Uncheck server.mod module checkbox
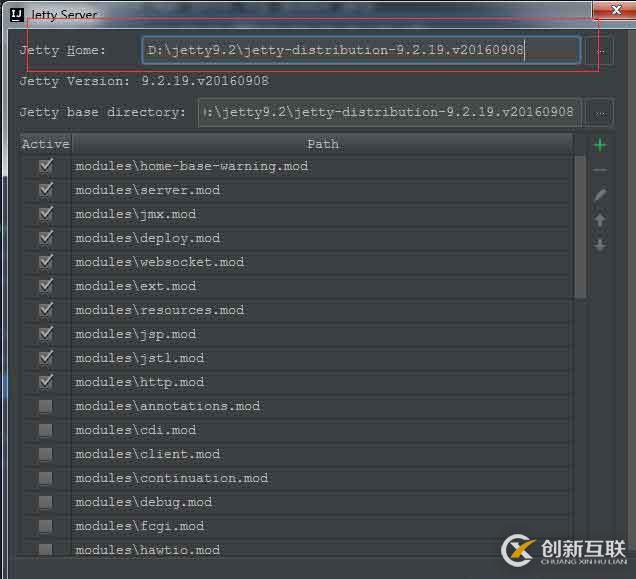 pos(45,190)
